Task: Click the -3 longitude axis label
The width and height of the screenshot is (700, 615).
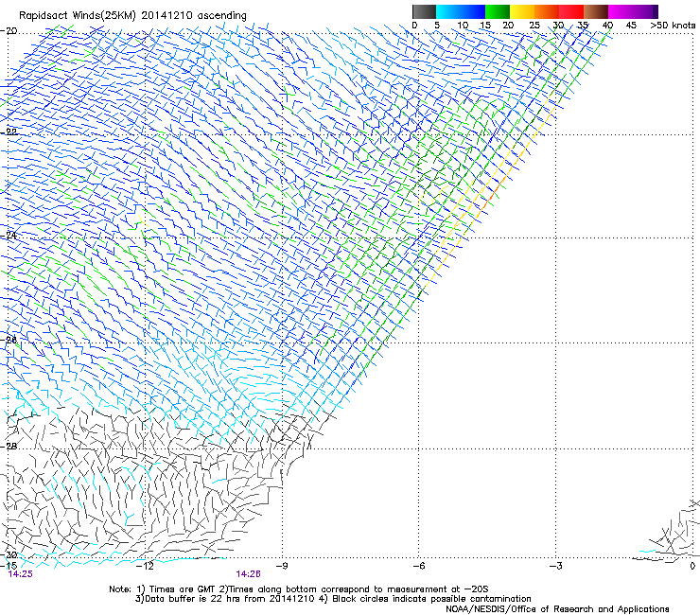Action: pyautogui.click(x=555, y=566)
